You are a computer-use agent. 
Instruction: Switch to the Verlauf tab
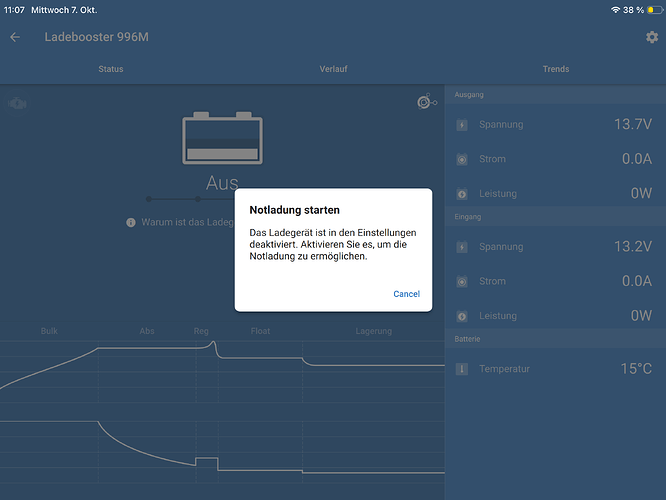[333, 69]
